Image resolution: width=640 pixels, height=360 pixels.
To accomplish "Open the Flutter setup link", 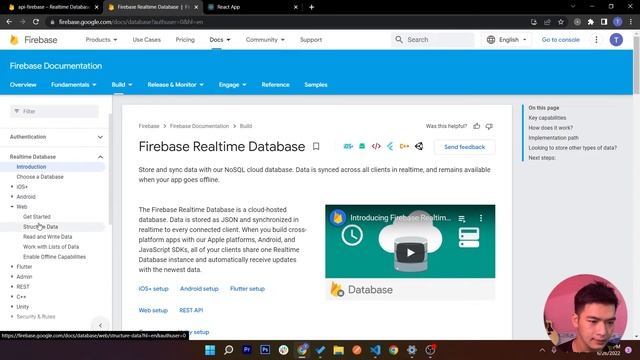I will (247, 289).
